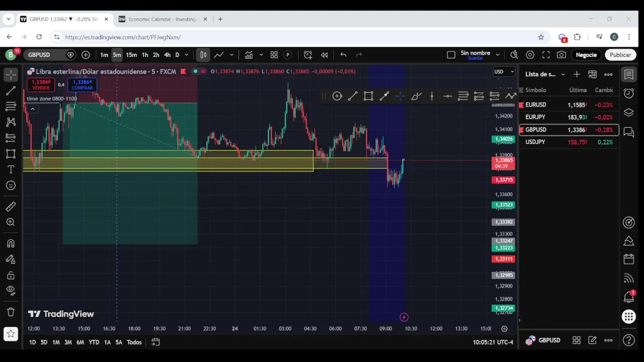Click the red VENDER sell button

tap(41, 85)
